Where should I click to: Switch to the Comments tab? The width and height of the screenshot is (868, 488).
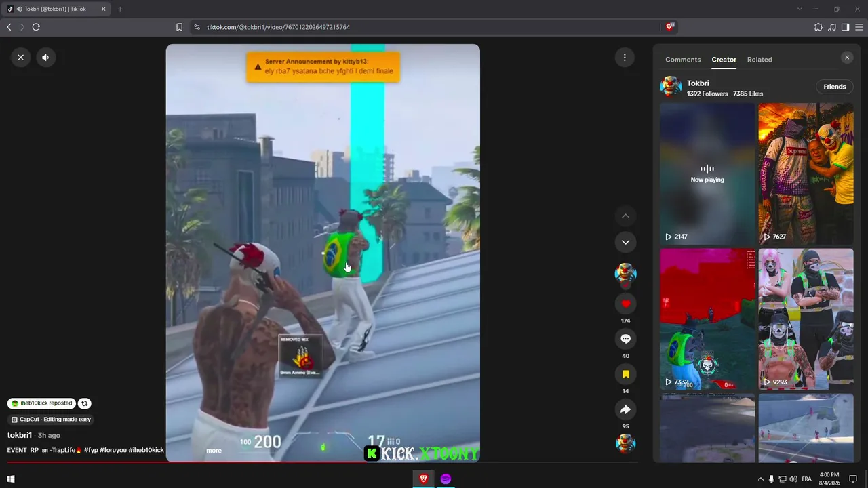tap(683, 60)
